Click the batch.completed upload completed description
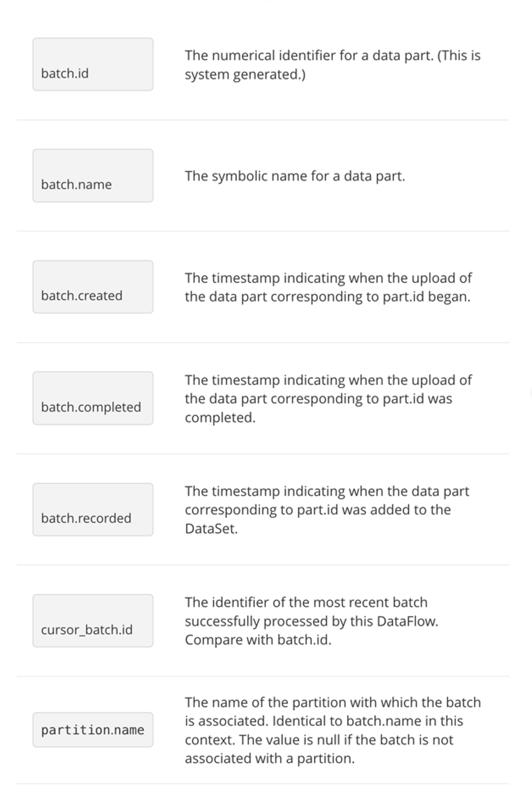Image resolution: width=532 pixels, height=785 pixels. (x=328, y=399)
